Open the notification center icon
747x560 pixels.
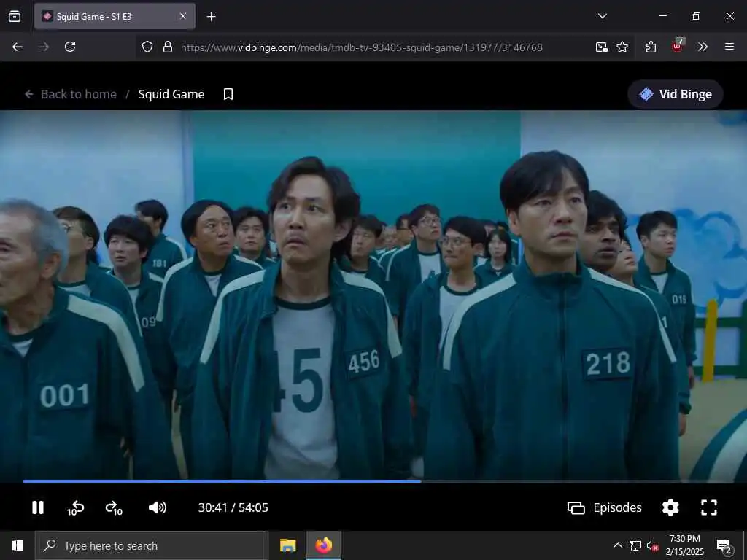click(724, 546)
